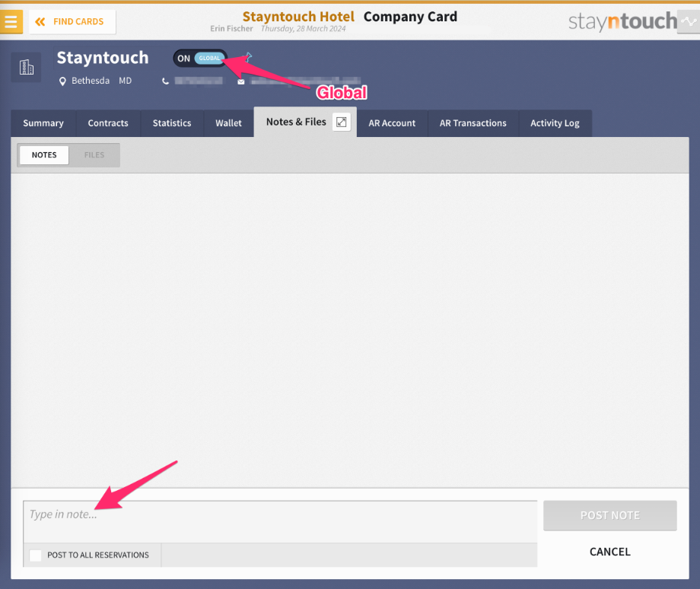The image size is (700, 589).
Task: Click the Bethesda city text
Action: pos(91,81)
